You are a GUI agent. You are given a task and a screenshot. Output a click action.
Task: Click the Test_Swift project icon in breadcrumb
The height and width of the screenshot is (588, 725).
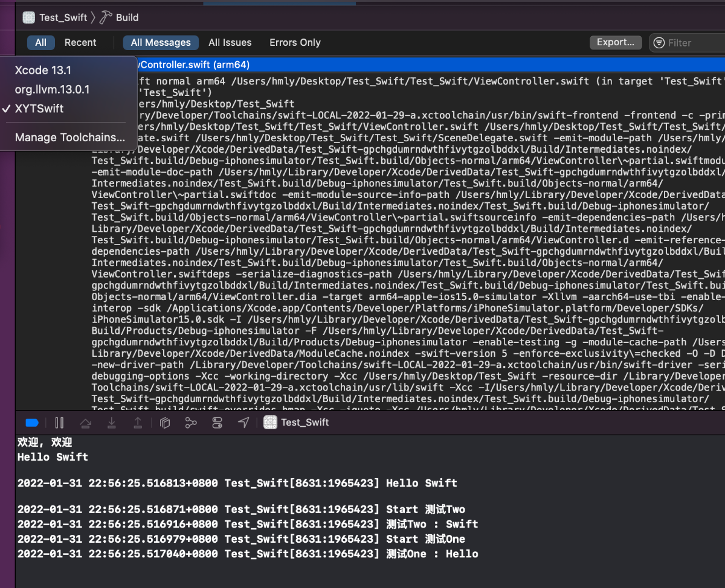(28, 18)
